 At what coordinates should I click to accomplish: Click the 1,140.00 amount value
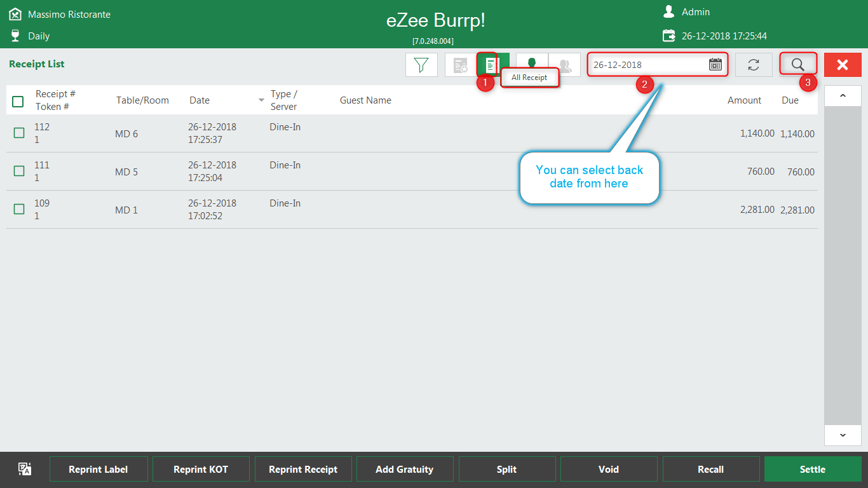757,133
